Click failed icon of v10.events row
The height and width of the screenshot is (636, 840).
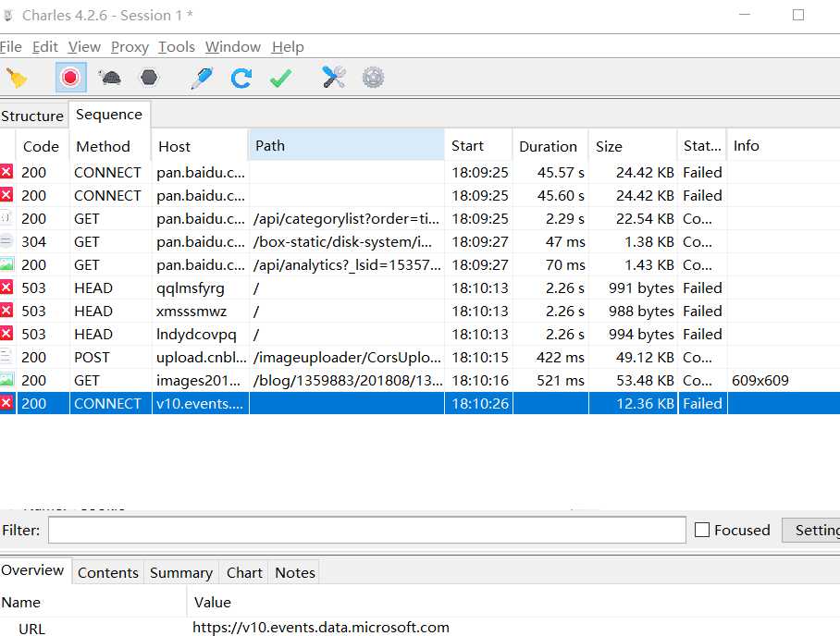coord(6,403)
